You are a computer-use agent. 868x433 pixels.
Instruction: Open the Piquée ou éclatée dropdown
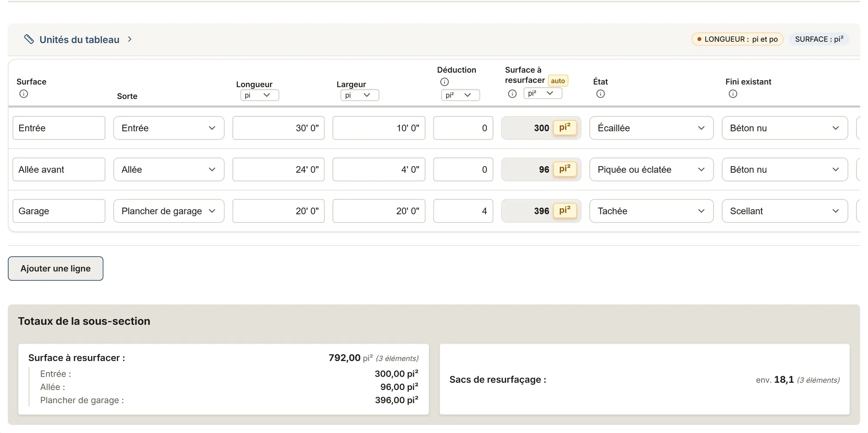651,170
